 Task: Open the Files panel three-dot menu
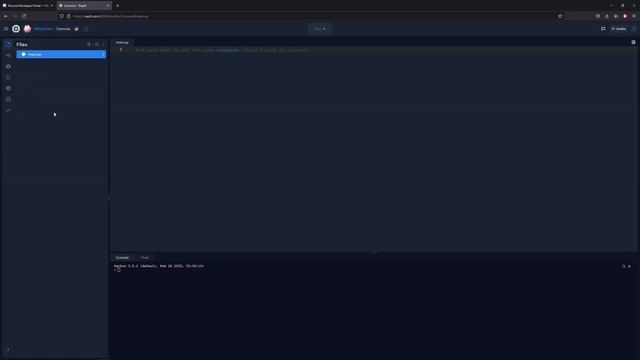click(104, 44)
